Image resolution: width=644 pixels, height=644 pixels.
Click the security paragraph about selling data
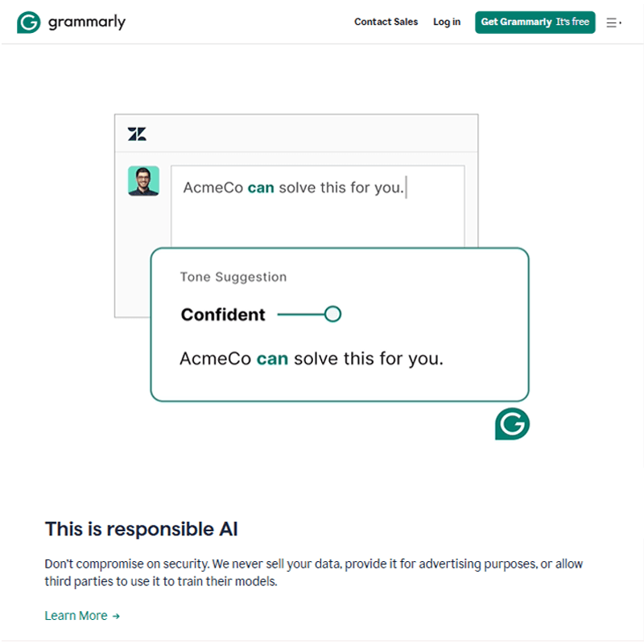[x=314, y=572]
